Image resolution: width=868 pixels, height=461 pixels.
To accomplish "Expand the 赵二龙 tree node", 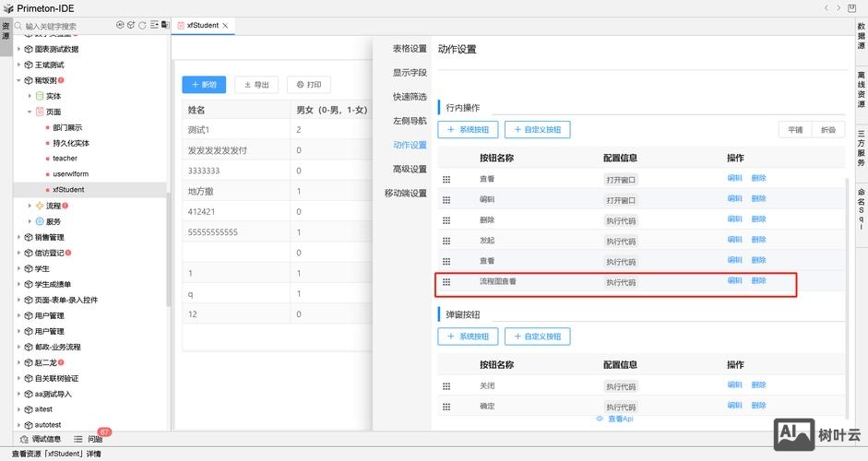I will (x=18, y=362).
